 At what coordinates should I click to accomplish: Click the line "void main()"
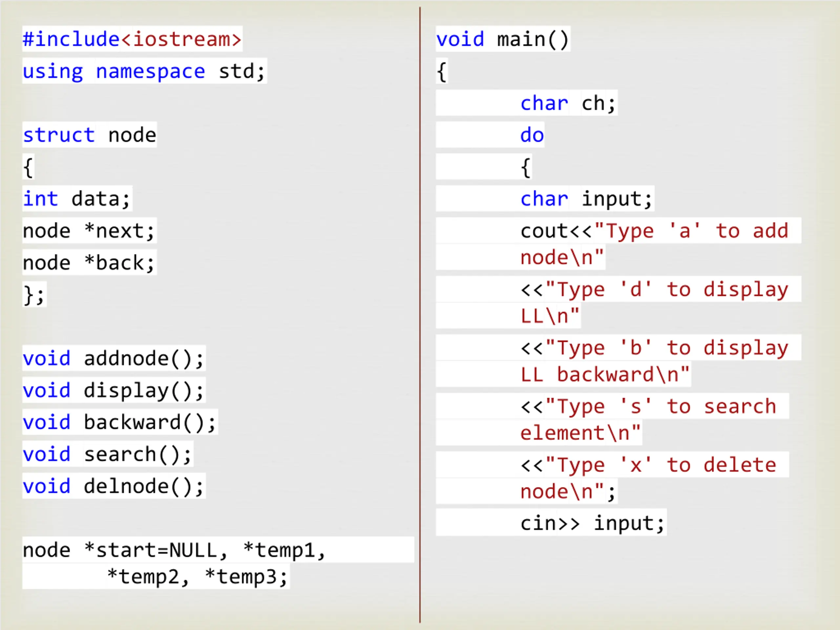502,39
